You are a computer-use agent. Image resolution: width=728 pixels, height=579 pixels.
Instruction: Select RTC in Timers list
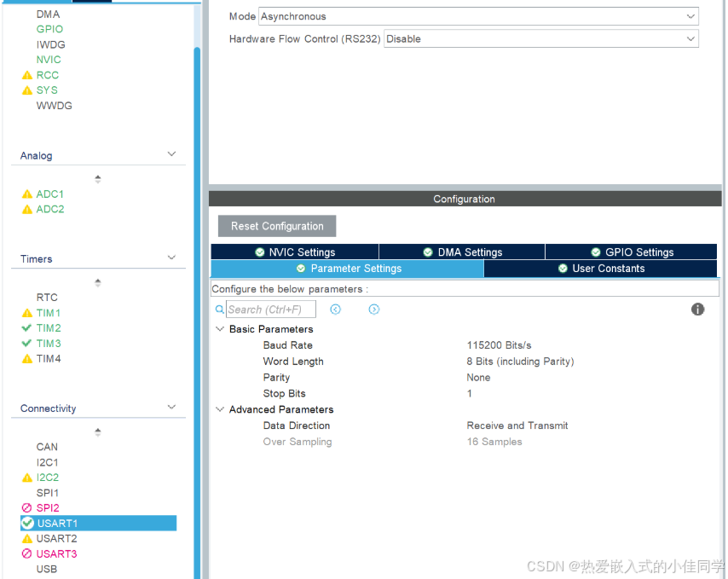pyautogui.click(x=48, y=297)
